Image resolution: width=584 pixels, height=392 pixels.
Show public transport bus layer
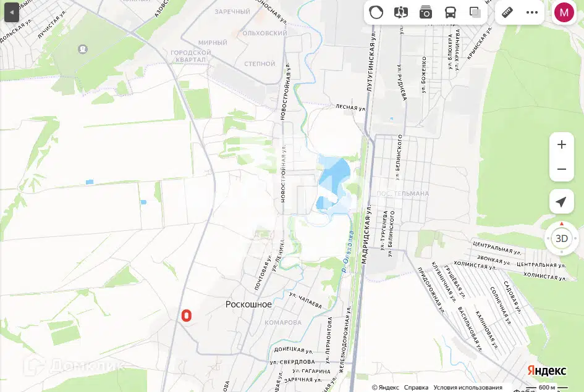pyautogui.click(x=451, y=12)
